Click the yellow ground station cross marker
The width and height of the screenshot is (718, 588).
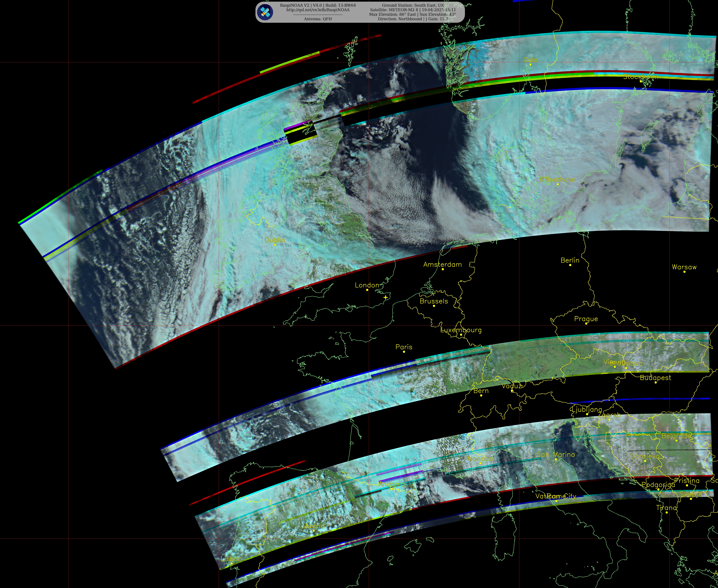(x=385, y=297)
